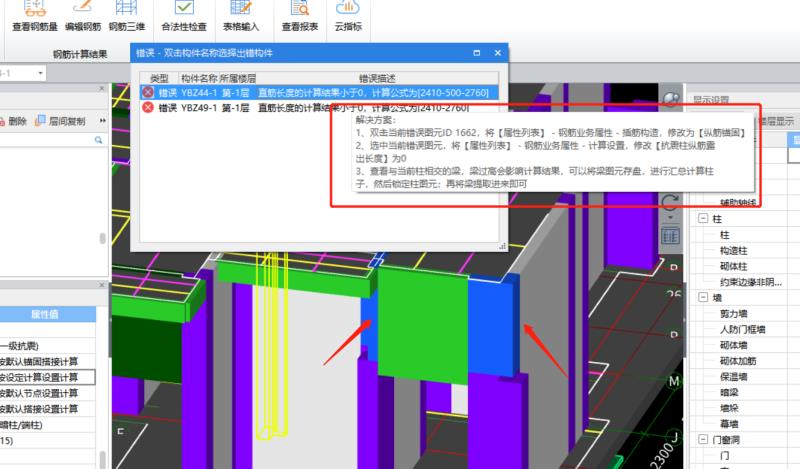Open 查看钢筋量 tool
Image resolution: width=800 pixels, height=469 pixels.
(x=35, y=17)
